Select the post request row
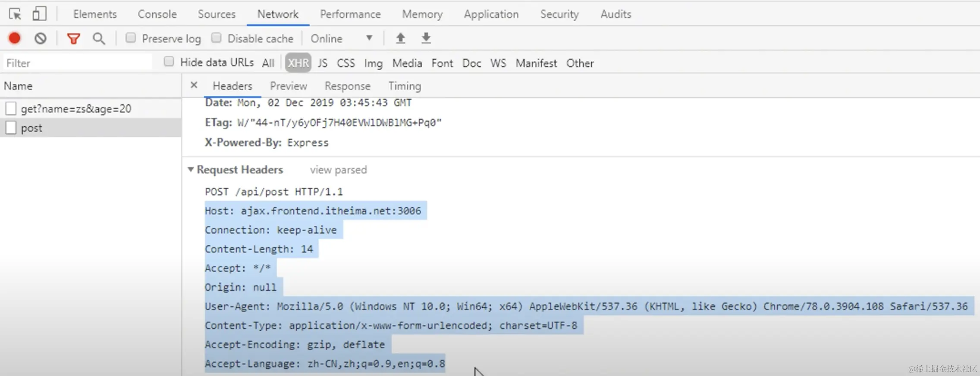Screen dimensions: 980x376 point(91,128)
